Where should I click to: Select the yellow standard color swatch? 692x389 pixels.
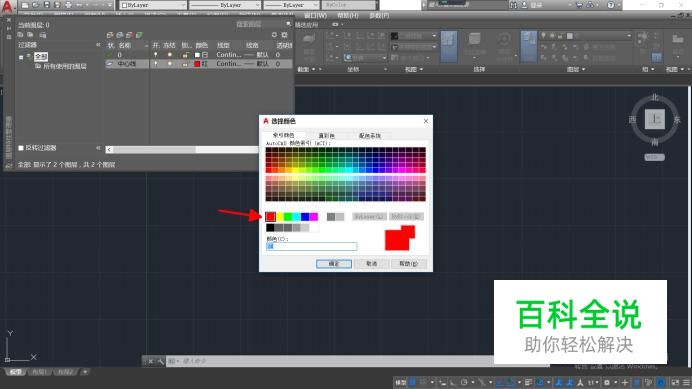click(x=279, y=217)
